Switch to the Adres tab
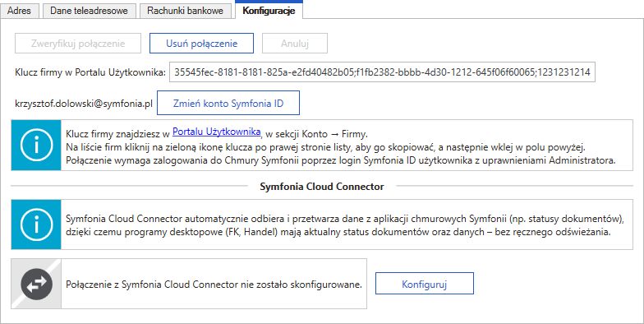Viewport: 644px width, 324px height. 19,11
